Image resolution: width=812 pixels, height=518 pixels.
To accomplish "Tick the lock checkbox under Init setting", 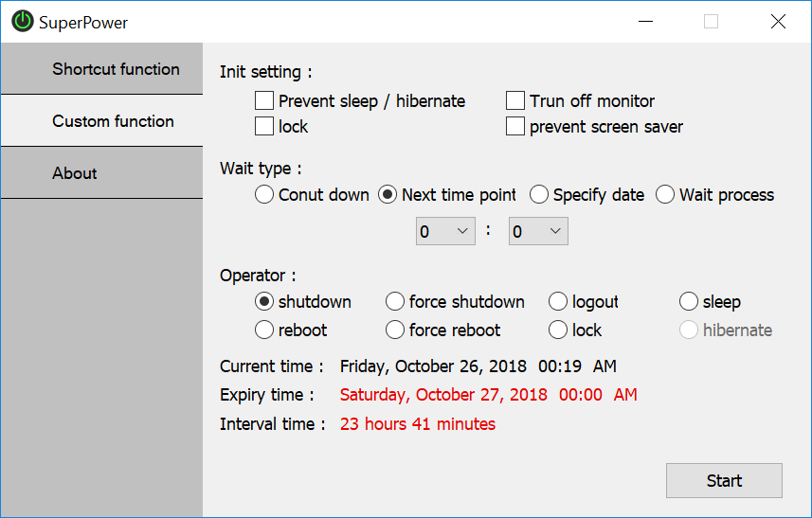I will pos(265,126).
